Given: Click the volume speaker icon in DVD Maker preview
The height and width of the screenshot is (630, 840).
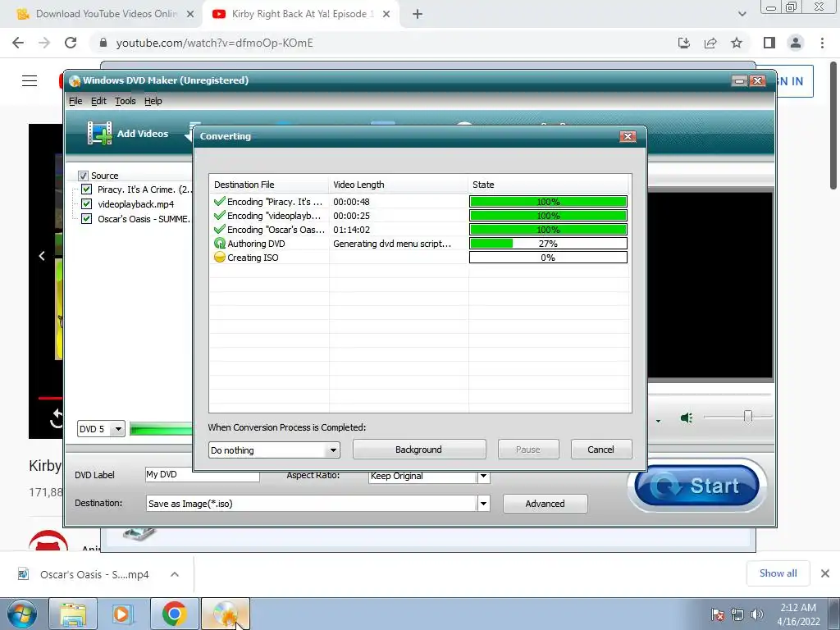Looking at the screenshot, I should (687, 418).
